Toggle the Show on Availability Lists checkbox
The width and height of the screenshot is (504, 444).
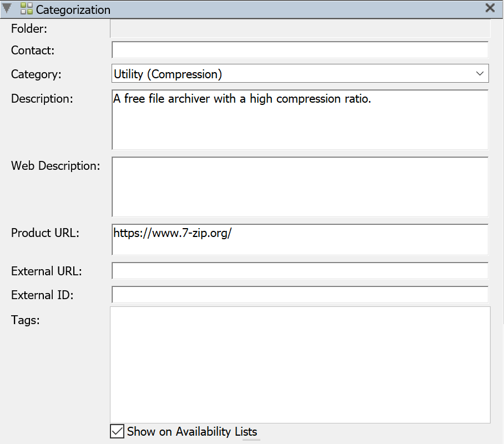coord(117,431)
